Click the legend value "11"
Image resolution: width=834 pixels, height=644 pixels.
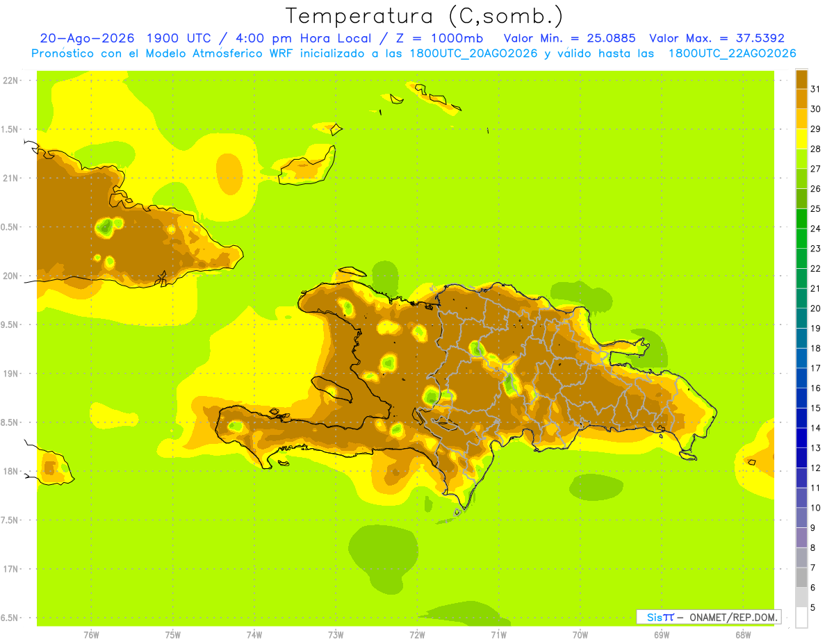[x=816, y=488]
